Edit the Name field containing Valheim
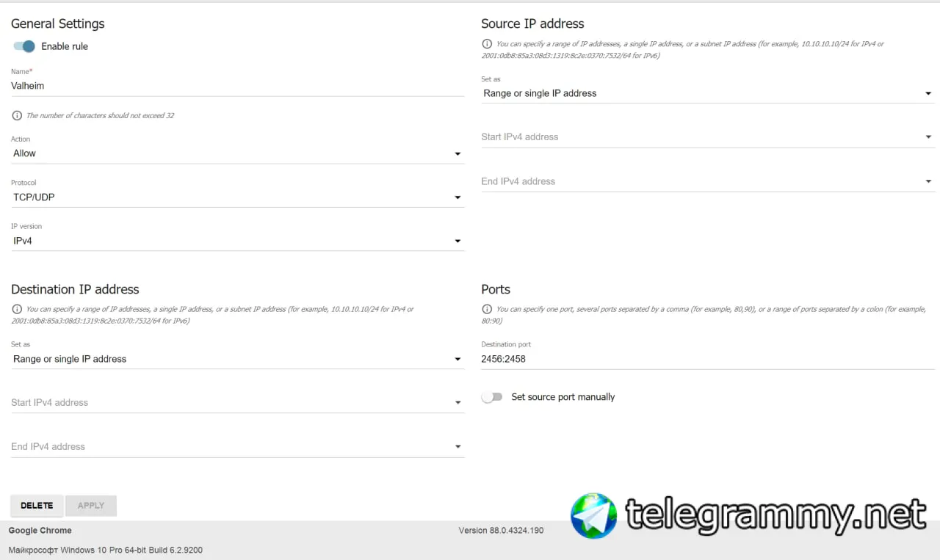 pos(237,86)
